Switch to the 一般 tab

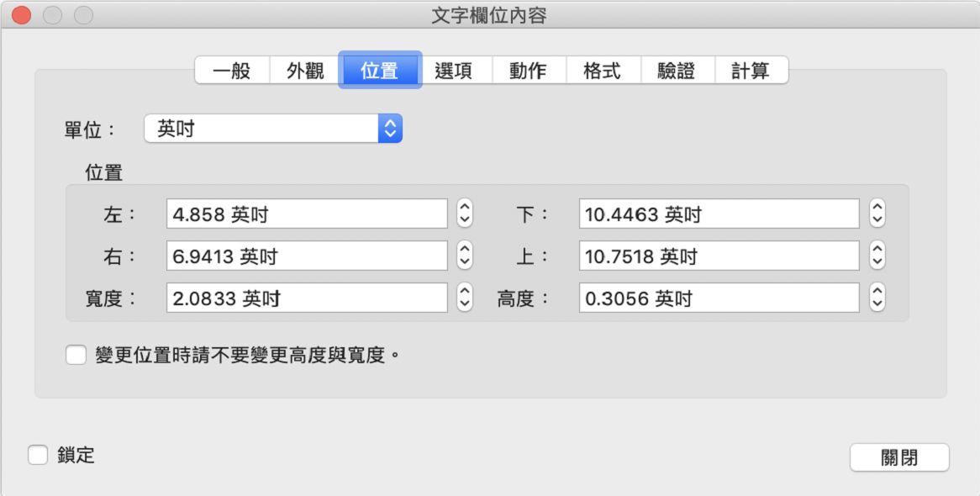point(233,71)
